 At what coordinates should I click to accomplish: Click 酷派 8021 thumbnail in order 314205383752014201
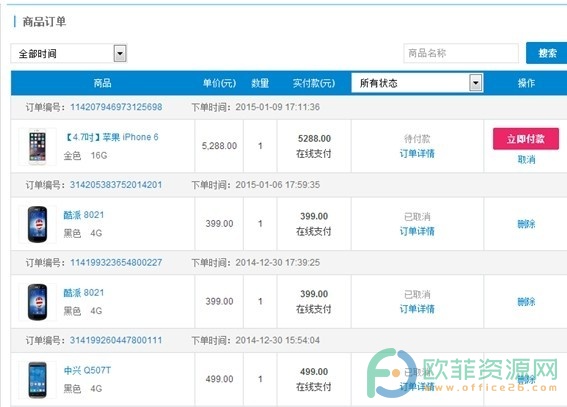[x=38, y=224]
